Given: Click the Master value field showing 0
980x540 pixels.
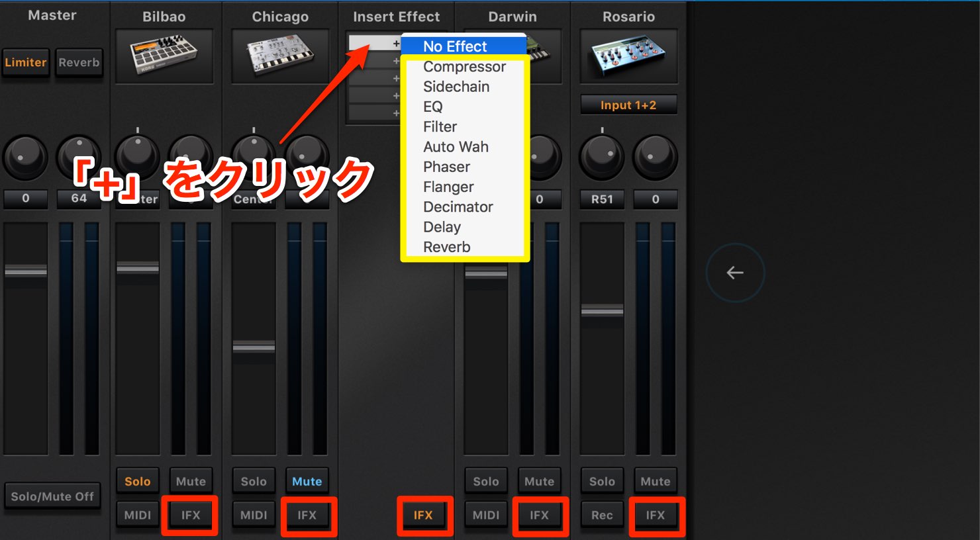Looking at the screenshot, I should tap(25, 199).
